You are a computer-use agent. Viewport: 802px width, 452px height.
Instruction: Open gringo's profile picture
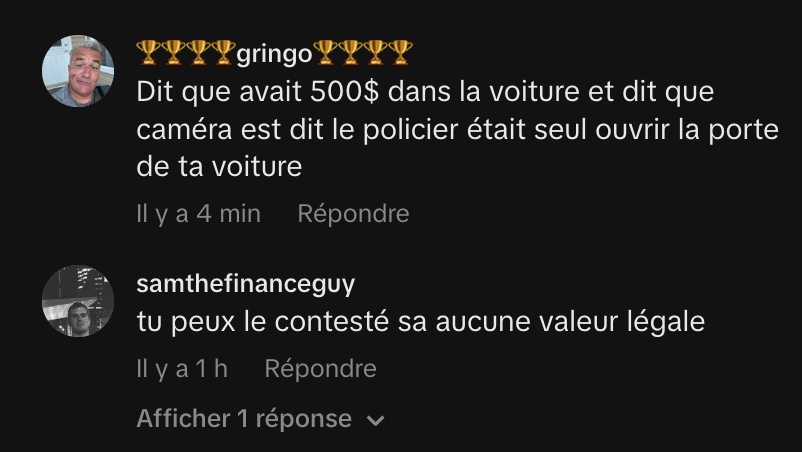point(78,71)
